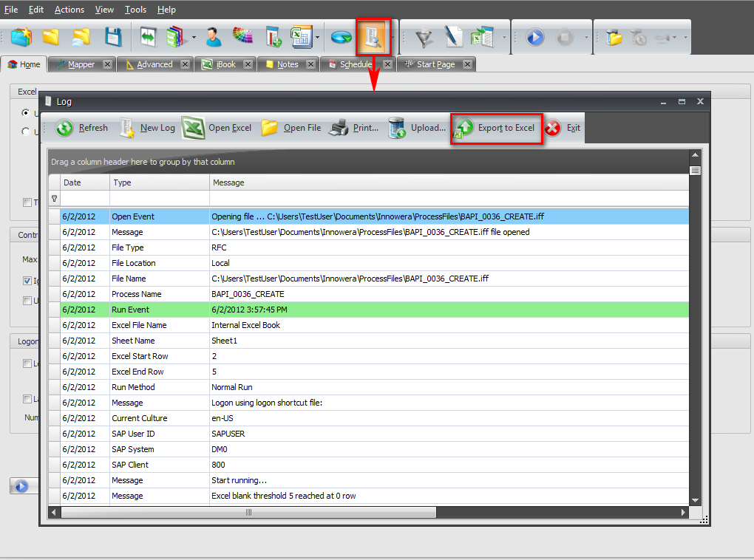Screen dimensions: 754x560
Task: Click the funnel filter toolbar icon
Action: pos(424,37)
